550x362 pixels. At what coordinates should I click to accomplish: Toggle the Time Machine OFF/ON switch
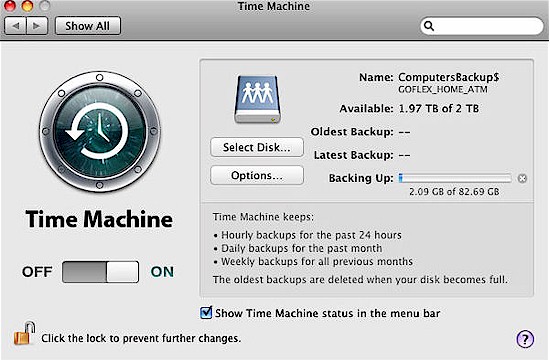click(x=100, y=272)
